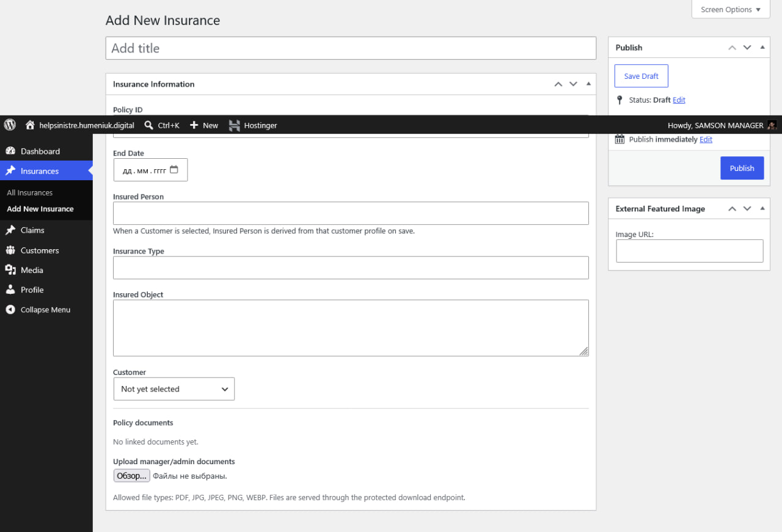Open Howdy, SAMSON MANAGER account menu
Screen dimensions: 782x532
[722, 125]
